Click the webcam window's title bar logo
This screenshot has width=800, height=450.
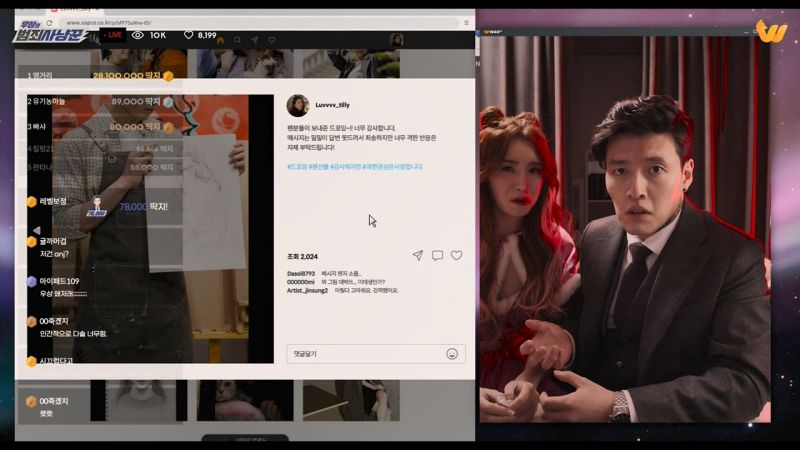(x=493, y=32)
